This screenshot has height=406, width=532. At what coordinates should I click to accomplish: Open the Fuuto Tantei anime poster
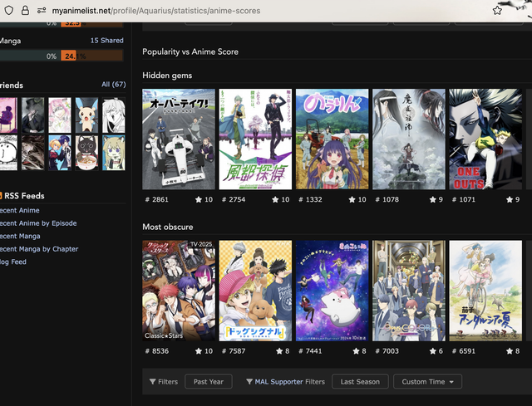[x=255, y=139]
